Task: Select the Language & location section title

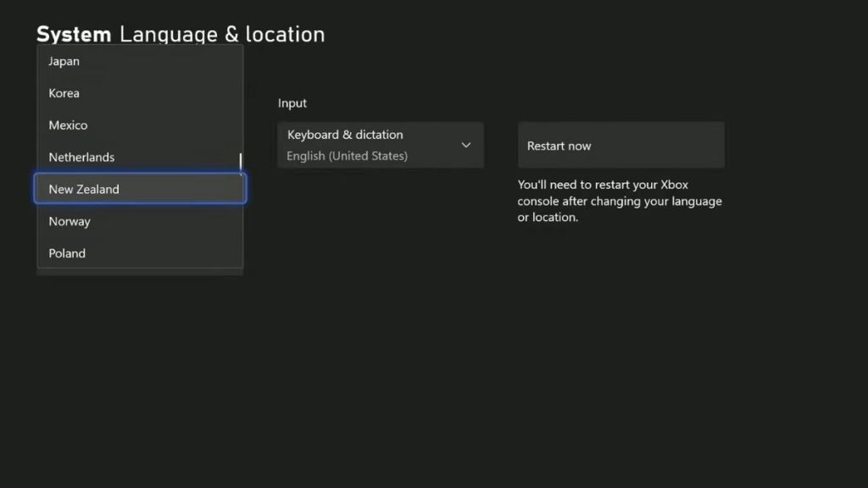Action: (x=221, y=35)
